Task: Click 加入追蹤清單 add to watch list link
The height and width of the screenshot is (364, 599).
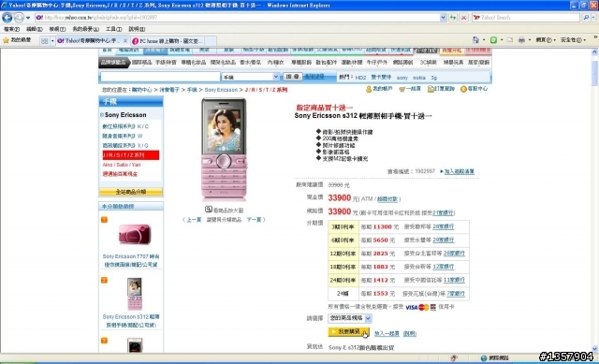Action: coord(459,171)
